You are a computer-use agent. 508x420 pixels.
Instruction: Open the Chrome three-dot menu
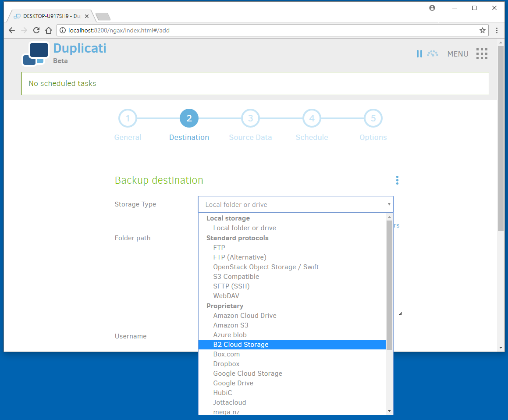[497, 30]
